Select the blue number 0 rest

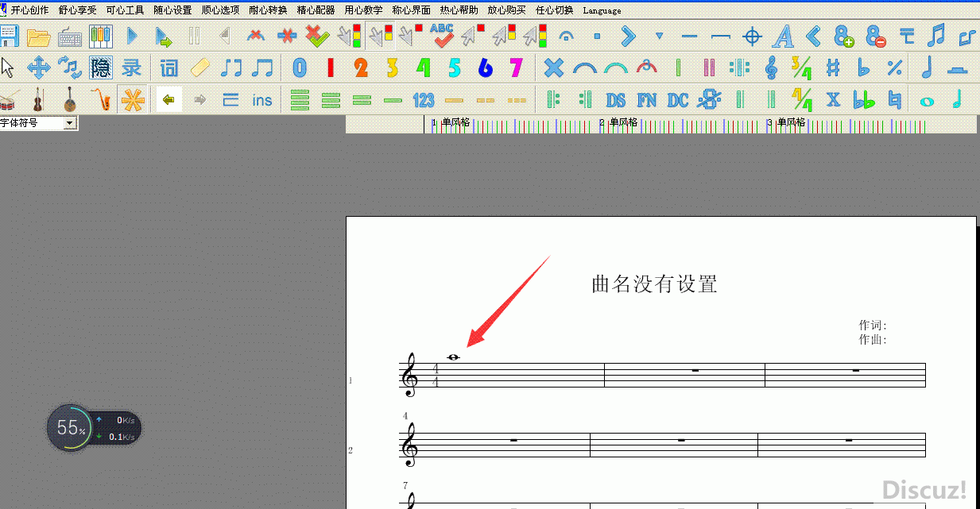tap(299, 68)
